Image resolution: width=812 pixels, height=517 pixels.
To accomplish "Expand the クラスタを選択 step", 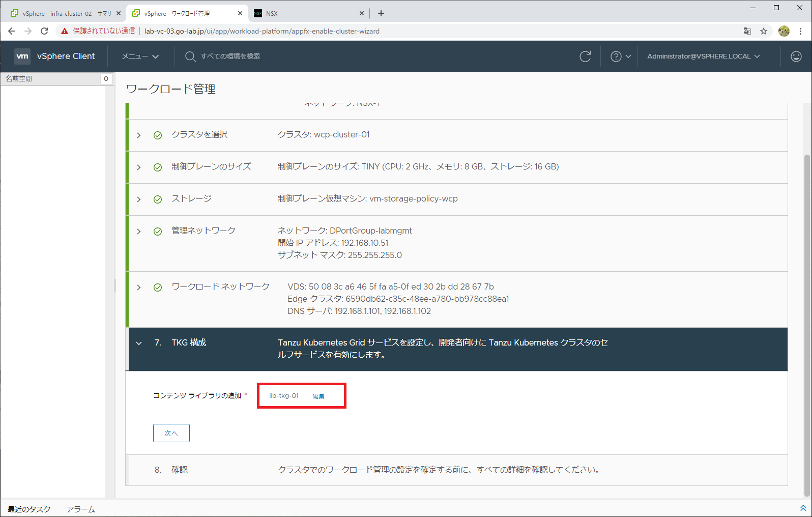I will pos(139,135).
